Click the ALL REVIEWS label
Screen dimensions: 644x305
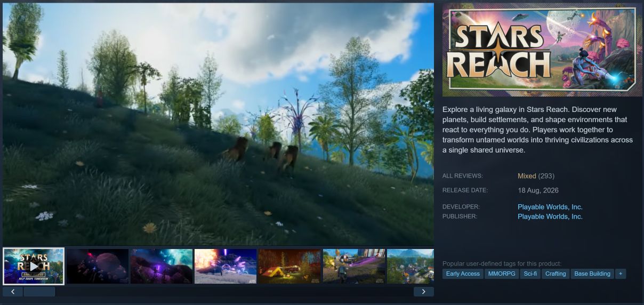coord(463,176)
